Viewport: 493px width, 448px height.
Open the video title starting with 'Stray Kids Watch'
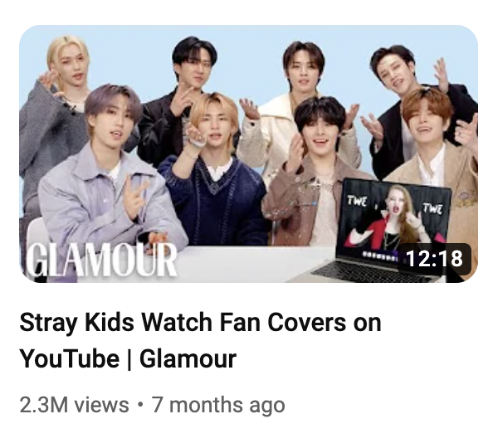[x=200, y=340]
